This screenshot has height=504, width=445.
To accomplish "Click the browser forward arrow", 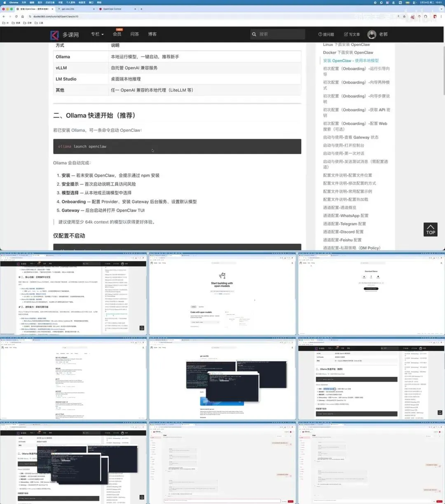I will tap(10, 16).
